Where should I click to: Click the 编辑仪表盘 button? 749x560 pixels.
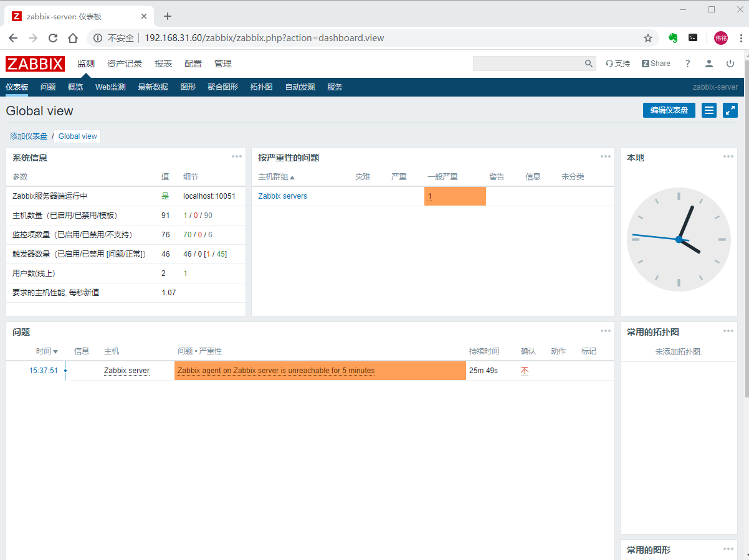tap(669, 110)
